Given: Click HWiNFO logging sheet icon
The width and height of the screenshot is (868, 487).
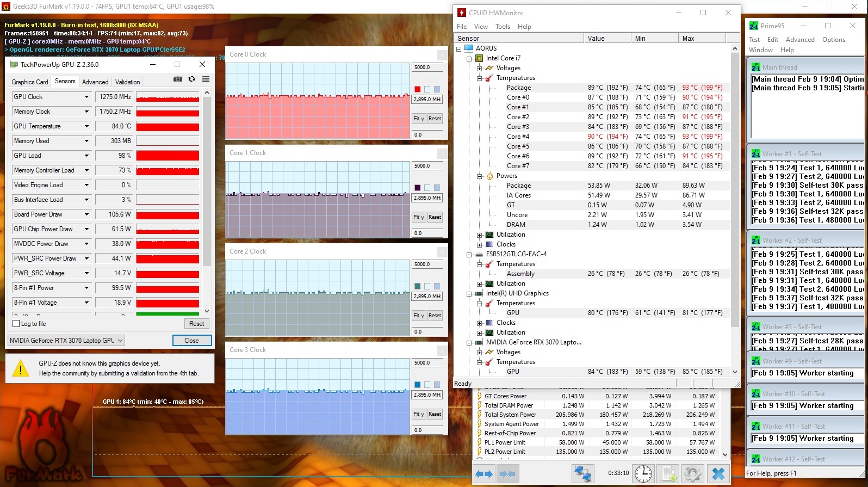Looking at the screenshot, I should coord(668,474).
